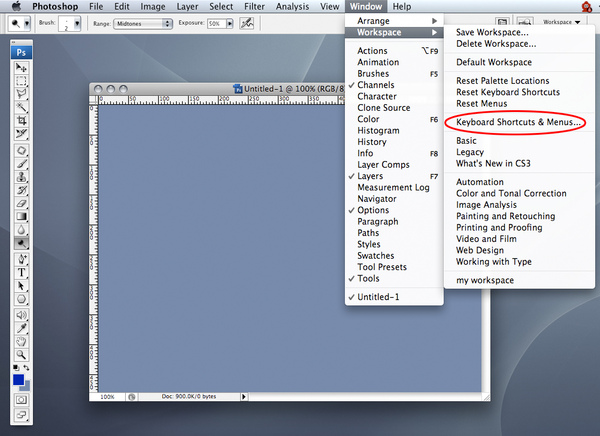Select the Slice tool
The image size is (600, 436).
point(21,134)
